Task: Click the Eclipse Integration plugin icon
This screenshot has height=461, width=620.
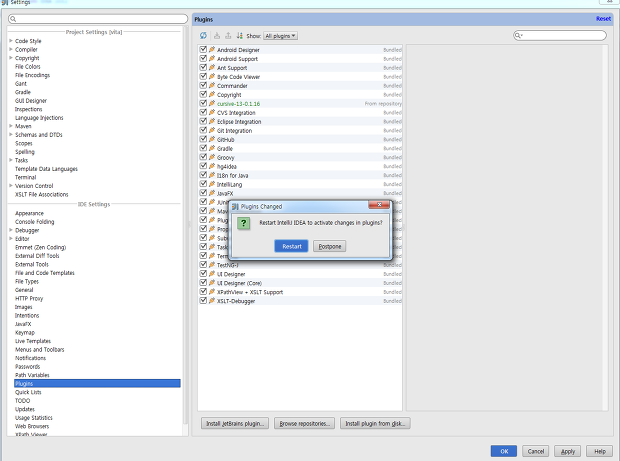Action: (x=212, y=121)
